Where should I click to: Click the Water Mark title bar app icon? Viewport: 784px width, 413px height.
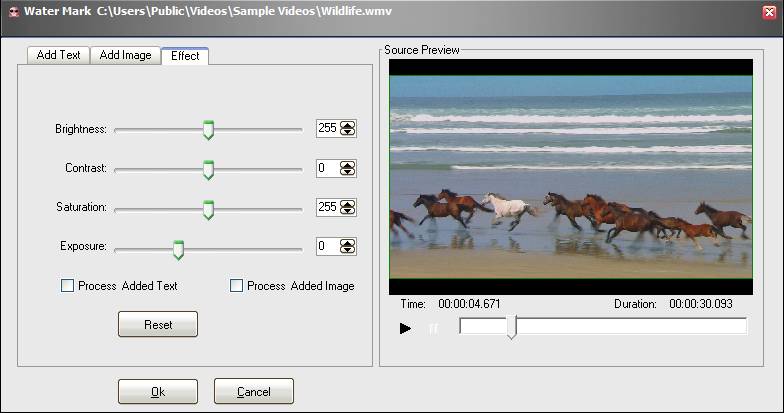[14, 12]
